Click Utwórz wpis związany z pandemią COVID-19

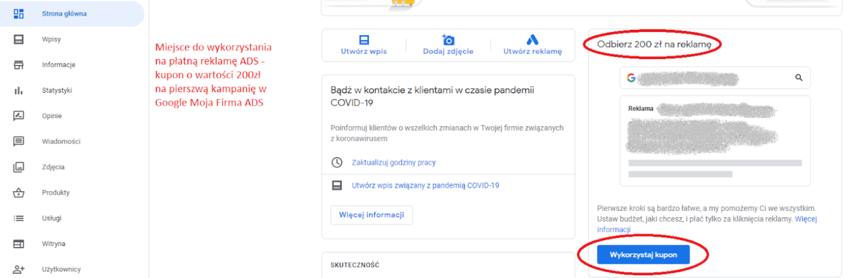[426, 185]
